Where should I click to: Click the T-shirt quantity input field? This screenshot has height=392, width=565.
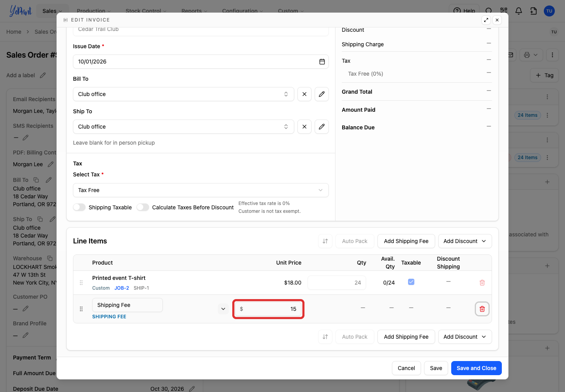tap(337, 283)
